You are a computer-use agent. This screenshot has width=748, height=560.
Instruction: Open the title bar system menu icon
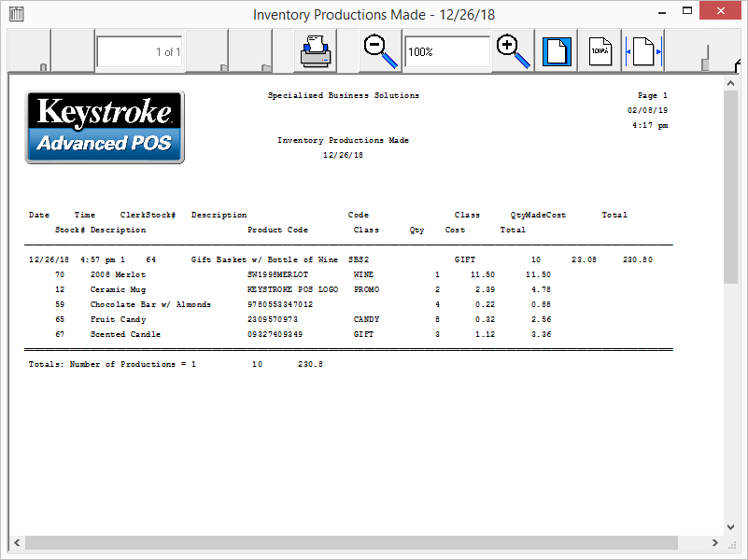pos(16,14)
